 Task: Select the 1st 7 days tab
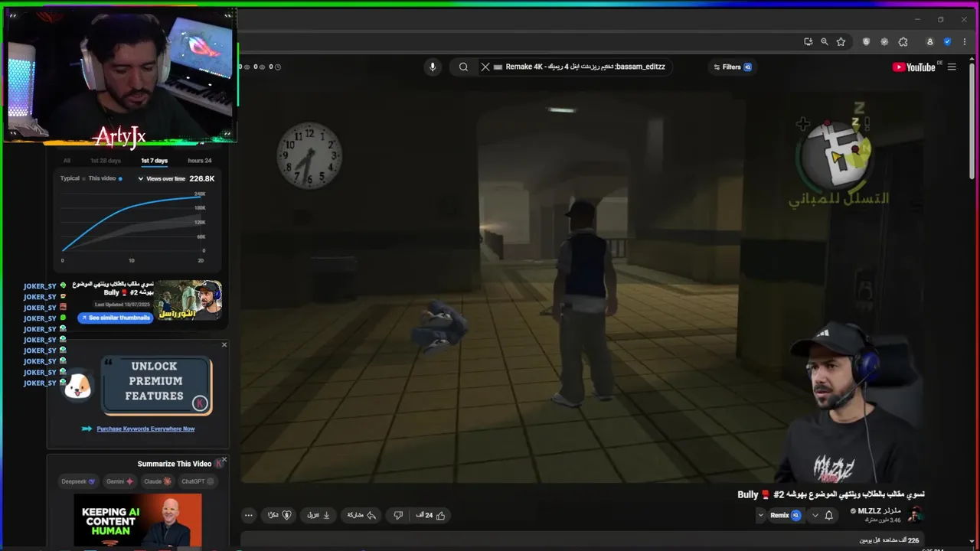[x=154, y=161]
